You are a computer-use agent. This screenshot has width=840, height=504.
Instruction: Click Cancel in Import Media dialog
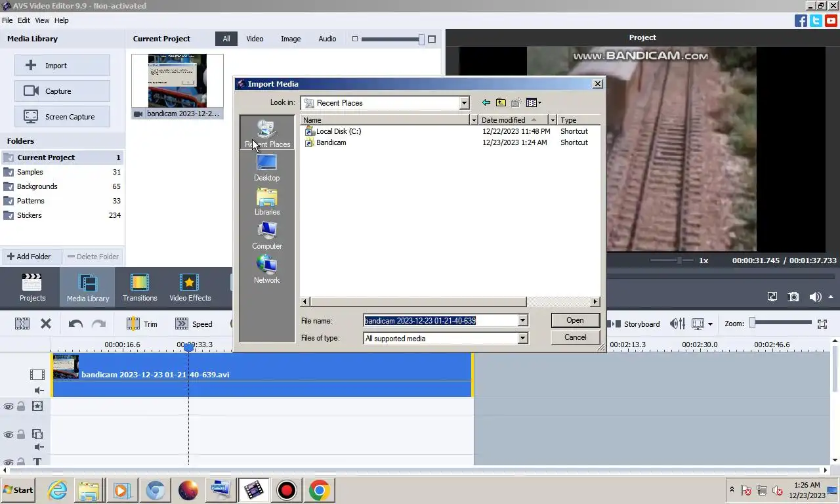coord(575,337)
